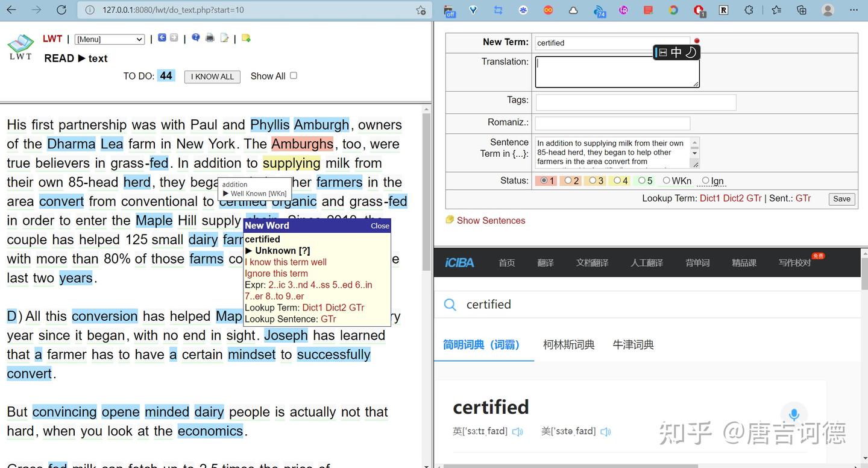Click the Romaniz. input field
Viewport: 868px width, 468px height.
612,123
